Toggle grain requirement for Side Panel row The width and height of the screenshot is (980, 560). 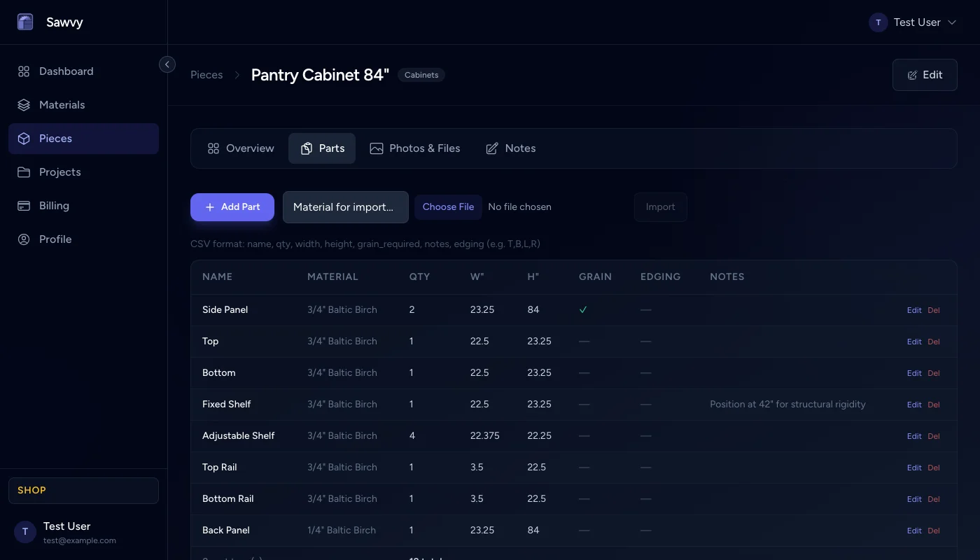point(583,309)
